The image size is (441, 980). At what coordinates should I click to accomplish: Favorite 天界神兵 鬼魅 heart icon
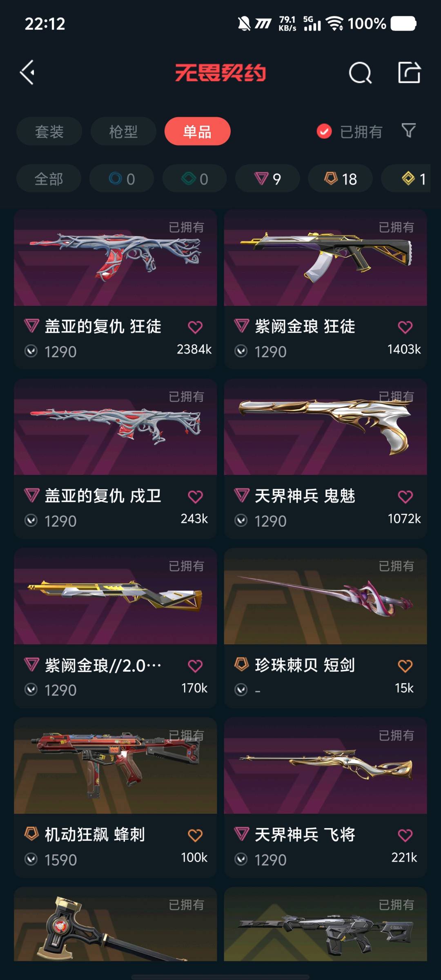[x=405, y=497]
